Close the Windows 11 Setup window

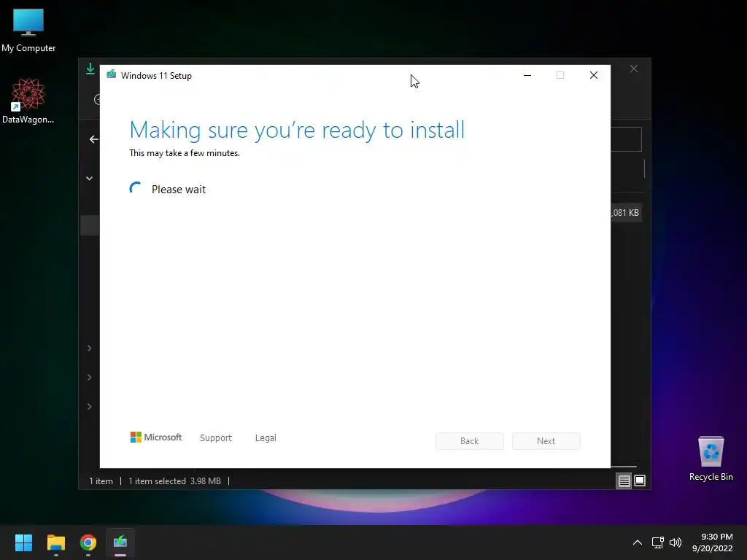tap(594, 75)
